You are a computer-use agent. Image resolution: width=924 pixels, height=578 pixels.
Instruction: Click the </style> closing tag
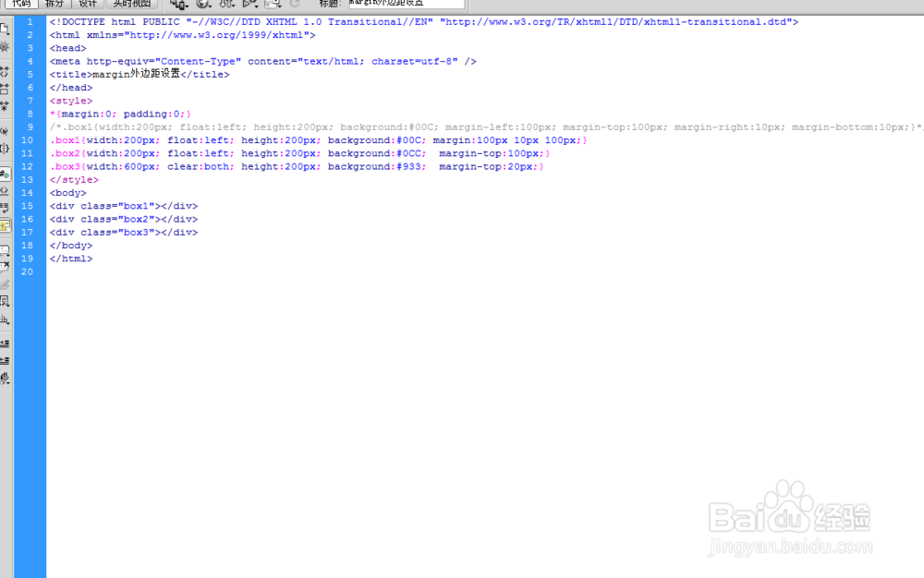74,180
